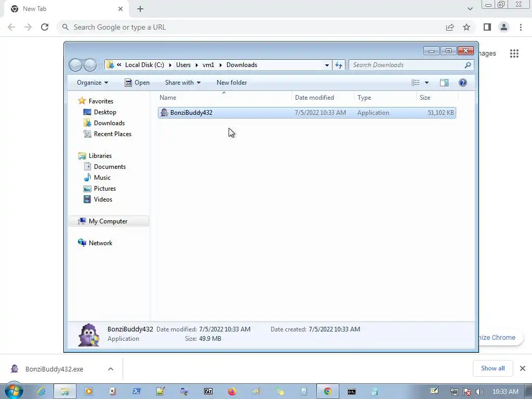Open a new Chrome tab with plus
This screenshot has height=399, width=532.
pyautogui.click(x=140, y=9)
